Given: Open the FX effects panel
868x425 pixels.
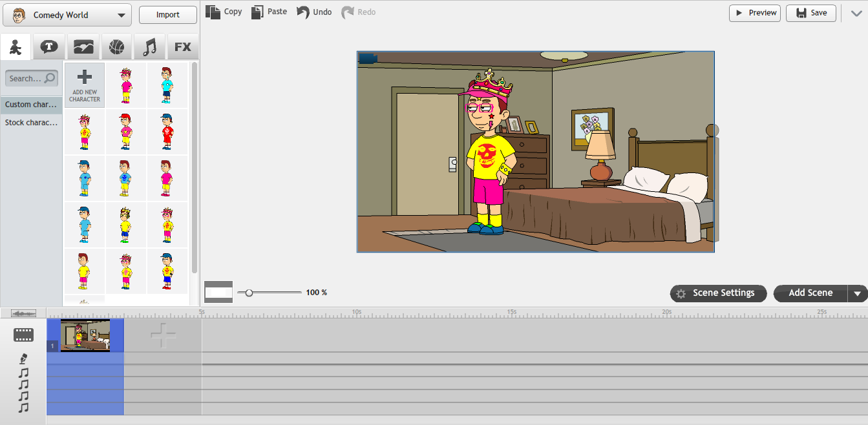Looking at the screenshot, I should pyautogui.click(x=183, y=46).
